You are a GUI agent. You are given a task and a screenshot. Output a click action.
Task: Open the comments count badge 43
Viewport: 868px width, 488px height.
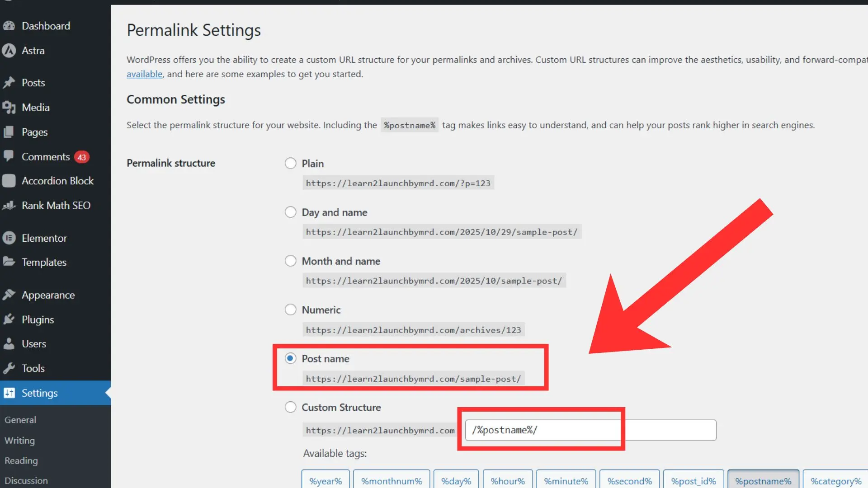(82, 157)
